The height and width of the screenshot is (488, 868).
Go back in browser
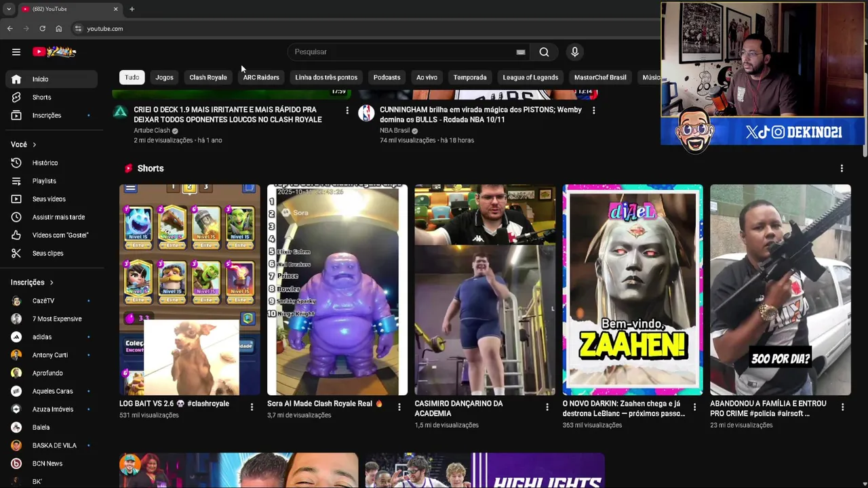(9, 28)
